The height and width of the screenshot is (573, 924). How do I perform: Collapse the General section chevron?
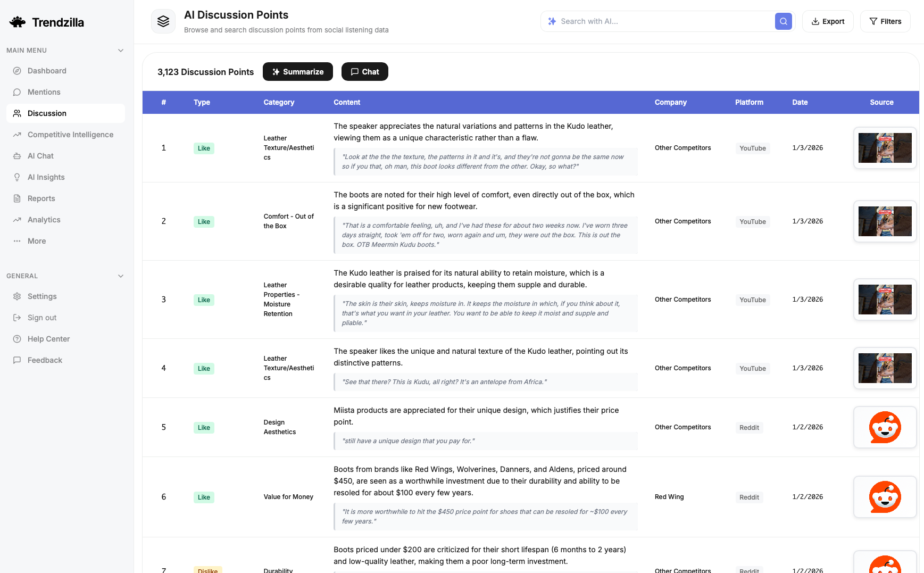121,276
